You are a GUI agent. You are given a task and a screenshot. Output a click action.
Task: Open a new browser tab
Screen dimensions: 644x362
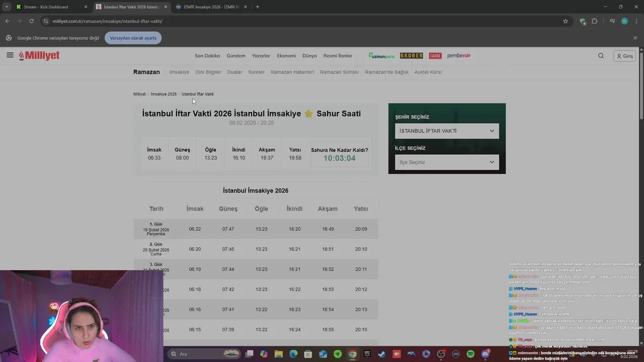click(258, 7)
